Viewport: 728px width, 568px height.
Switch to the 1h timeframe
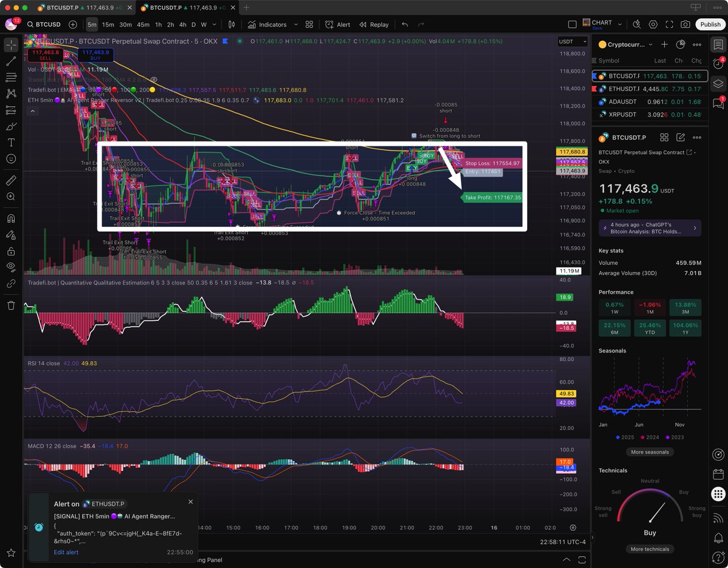point(158,24)
